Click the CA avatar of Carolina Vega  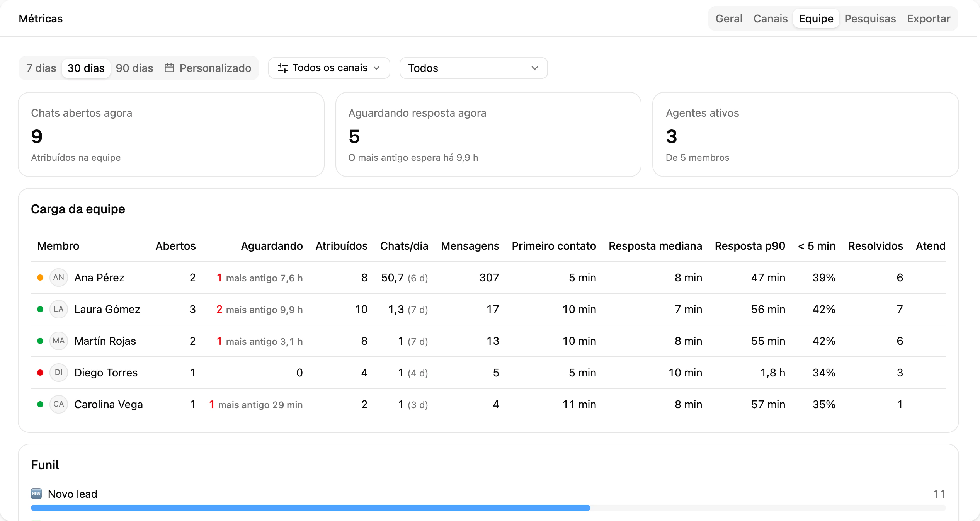pyautogui.click(x=59, y=404)
